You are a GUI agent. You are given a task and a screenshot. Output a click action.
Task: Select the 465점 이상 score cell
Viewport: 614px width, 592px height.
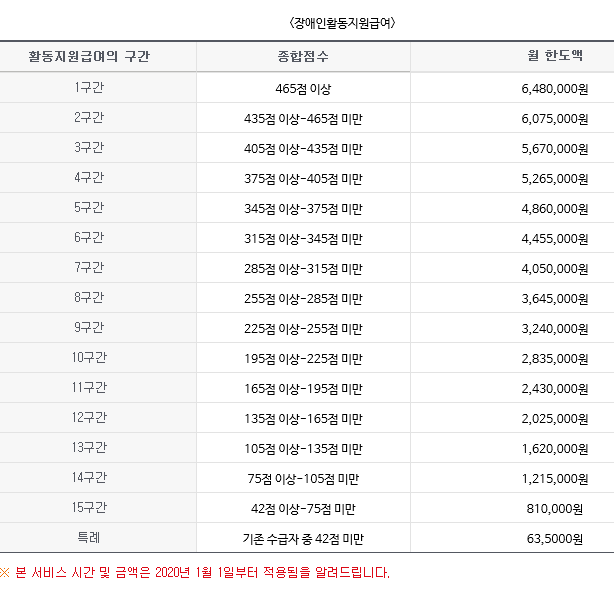tap(303, 89)
